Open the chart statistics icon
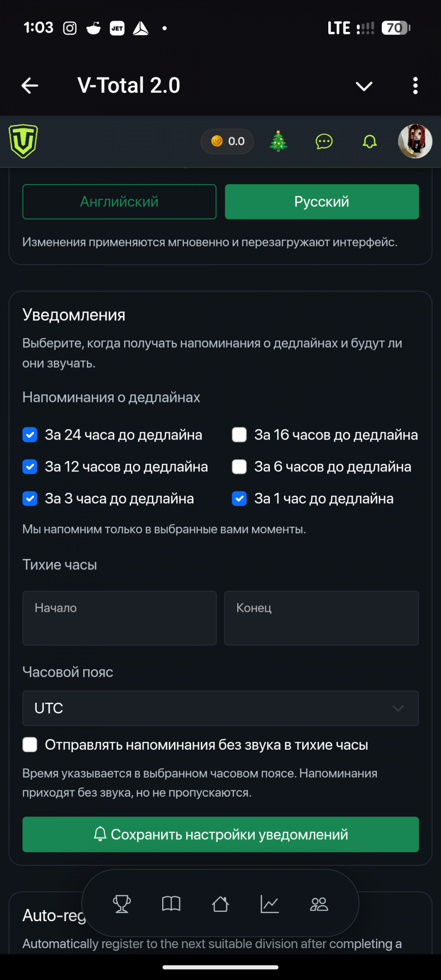This screenshot has width=441, height=980. tap(269, 904)
